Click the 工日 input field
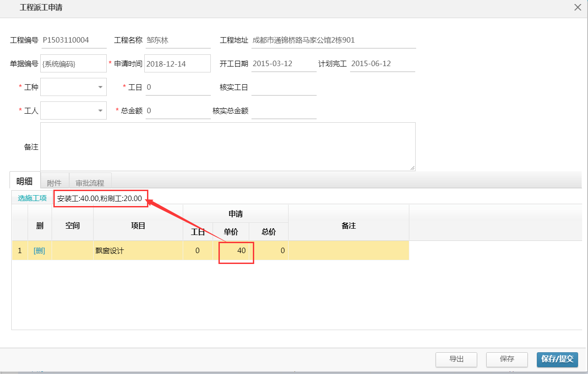Image resolution: width=588 pixels, height=374 pixels. [x=177, y=87]
